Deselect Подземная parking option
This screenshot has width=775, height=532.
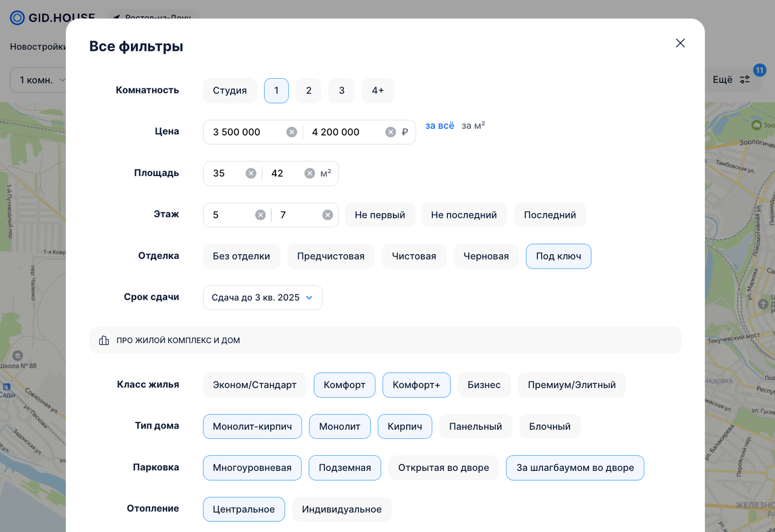coord(345,468)
